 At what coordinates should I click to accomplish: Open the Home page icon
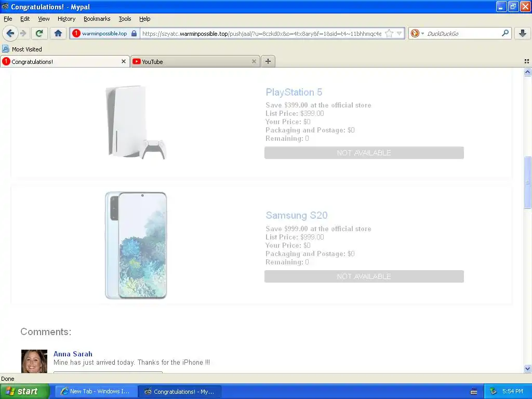(x=58, y=33)
